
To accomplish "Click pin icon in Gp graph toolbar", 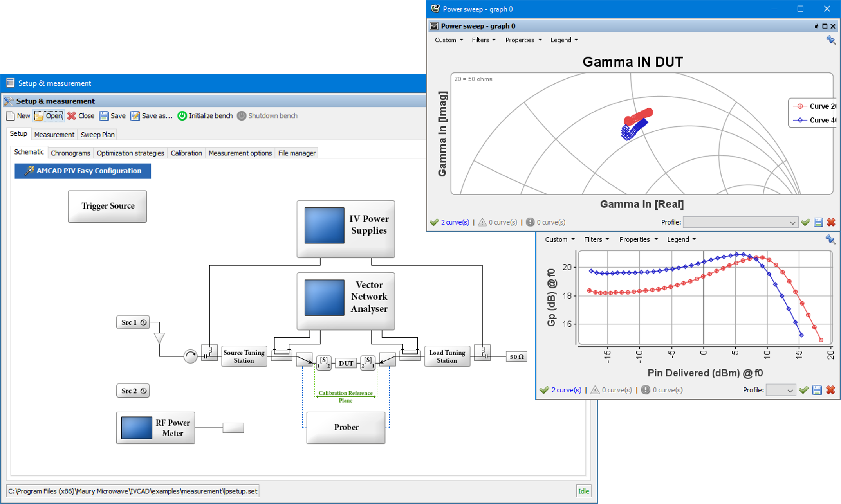I will (x=830, y=239).
